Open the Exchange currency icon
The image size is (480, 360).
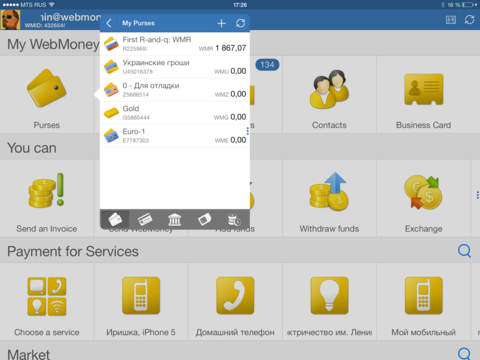(x=423, y=192)
